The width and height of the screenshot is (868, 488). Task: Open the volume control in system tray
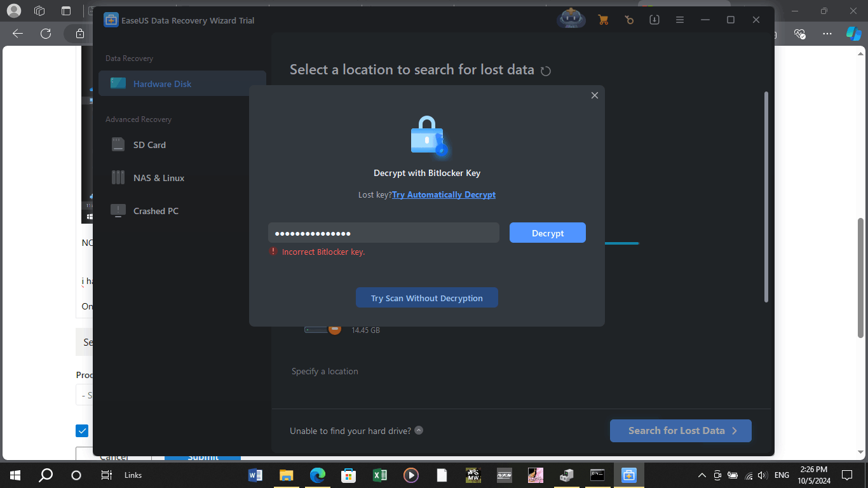tap(763, 475)
